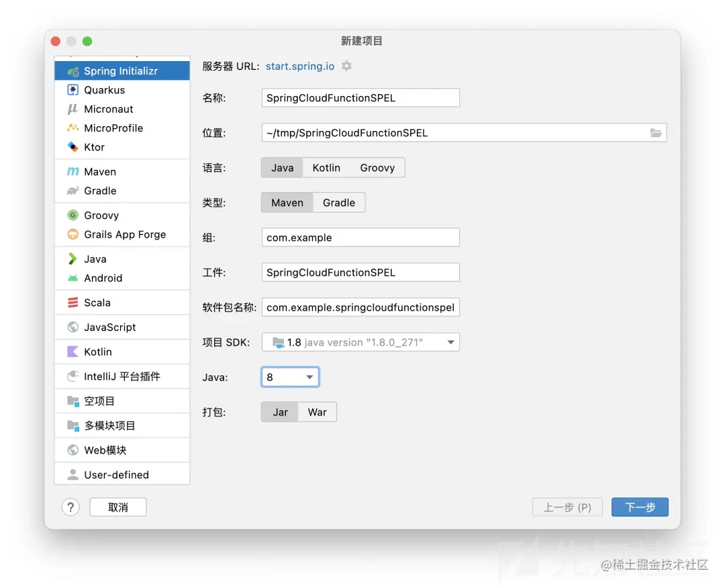Select Grails App Forge label

coord(125,234)
